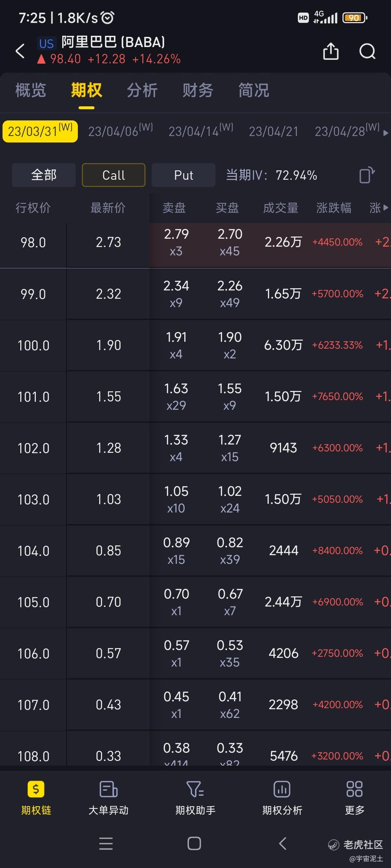The width and height of the screenshot is (391, 868).
Task: Expand more expiry dates arrow
Action: tap(386, 133)
